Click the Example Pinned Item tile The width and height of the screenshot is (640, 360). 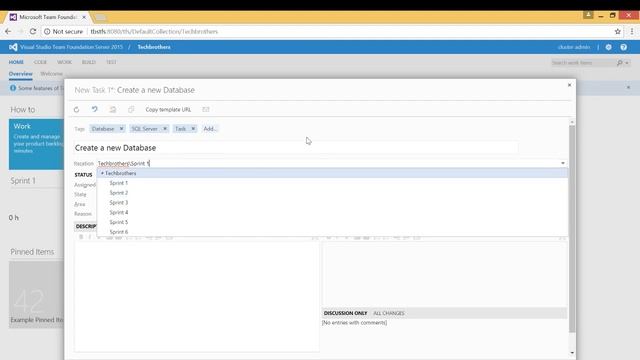coord(36,294)
